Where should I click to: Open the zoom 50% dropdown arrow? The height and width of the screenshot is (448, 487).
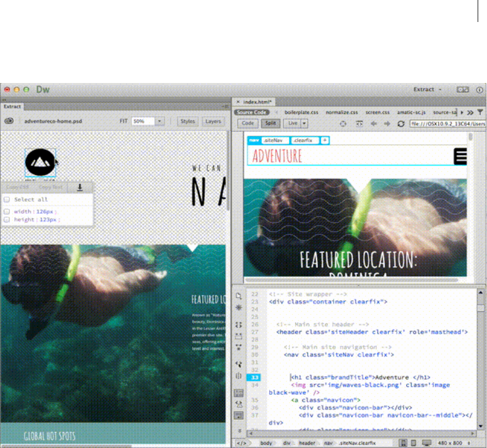coord(160,121)
